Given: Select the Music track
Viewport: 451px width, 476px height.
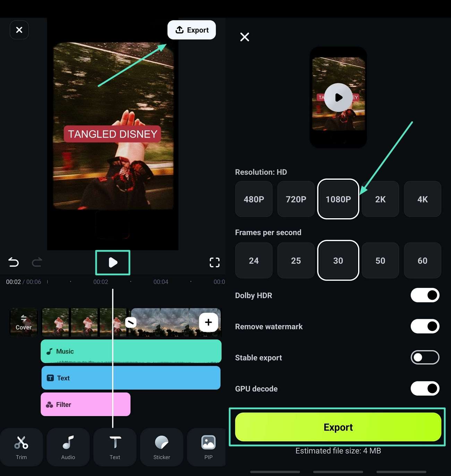Looking at the screenshot, I should click(x=131, y=351).
